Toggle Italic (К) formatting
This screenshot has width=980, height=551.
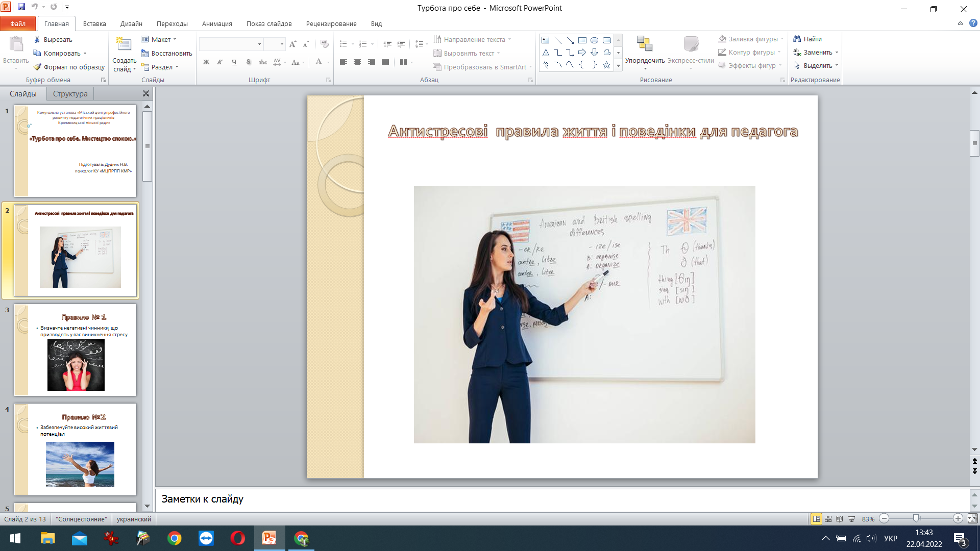tap(220, 62)
